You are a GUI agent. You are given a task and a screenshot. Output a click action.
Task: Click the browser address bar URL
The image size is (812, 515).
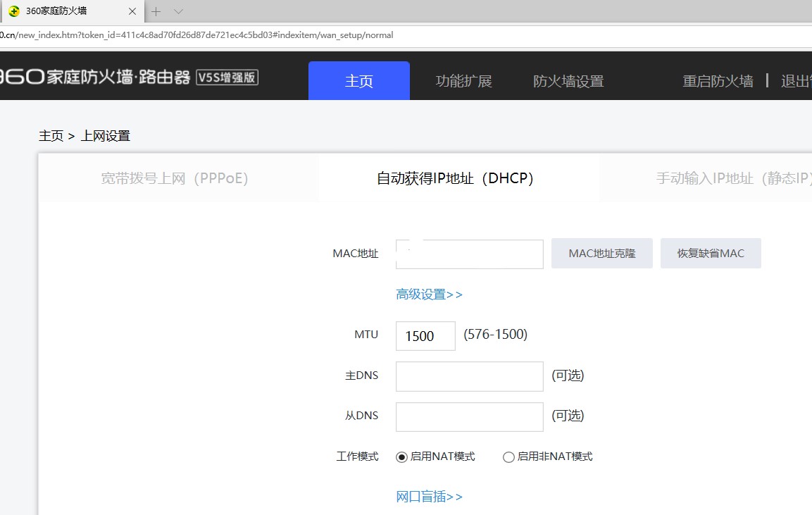pyautogui.click(x=196, y=35)
